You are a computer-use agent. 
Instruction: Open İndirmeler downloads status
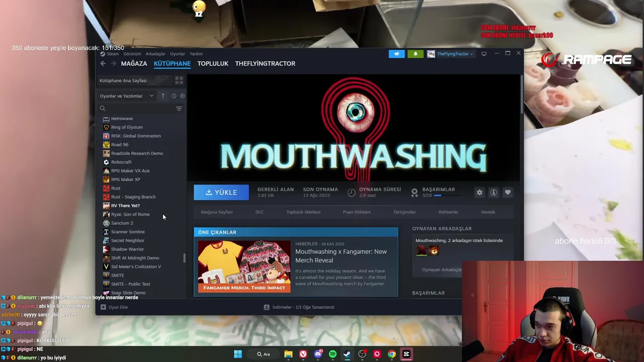tap(299, 307)
